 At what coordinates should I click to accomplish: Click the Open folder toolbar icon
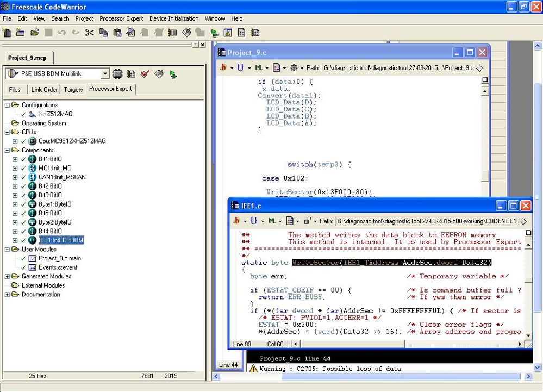(x=34, y=33)
